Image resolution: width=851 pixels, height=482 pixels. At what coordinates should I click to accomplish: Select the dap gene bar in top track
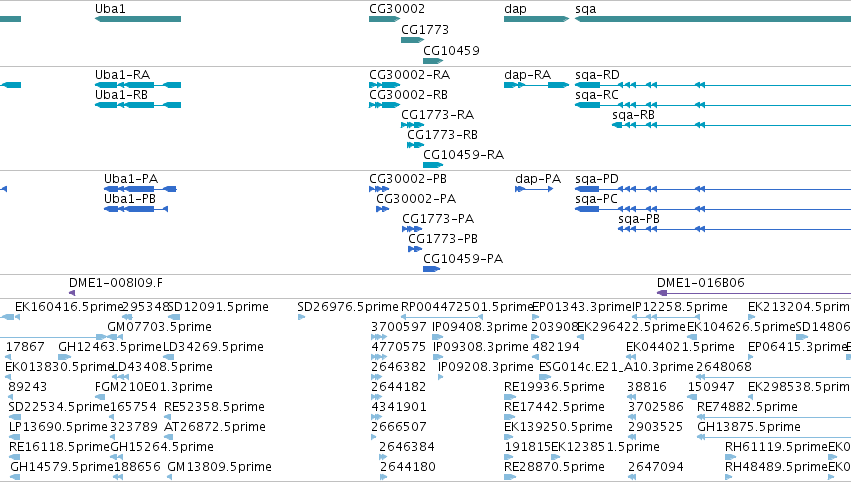click(x=536, y=19)
